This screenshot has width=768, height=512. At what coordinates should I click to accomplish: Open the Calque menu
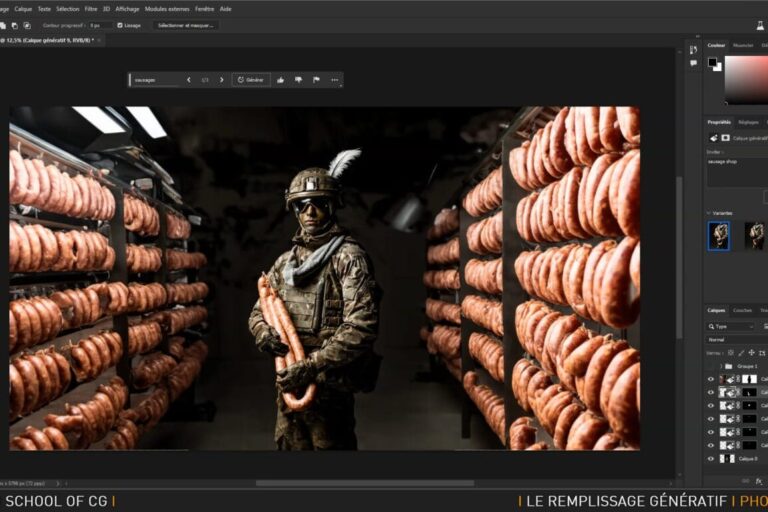(x=23, y=9)
